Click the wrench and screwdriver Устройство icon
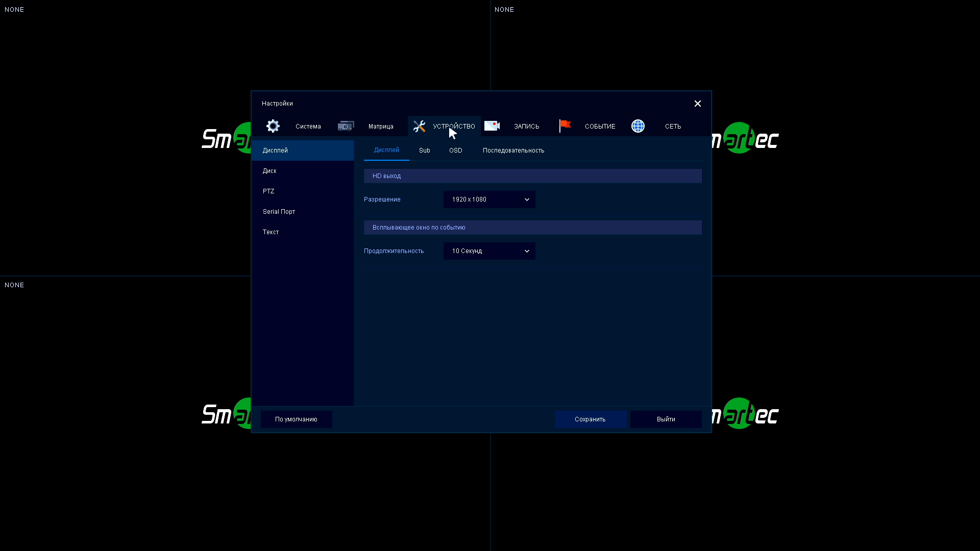This screenshot has height=551, width=980. pos(419,126)
